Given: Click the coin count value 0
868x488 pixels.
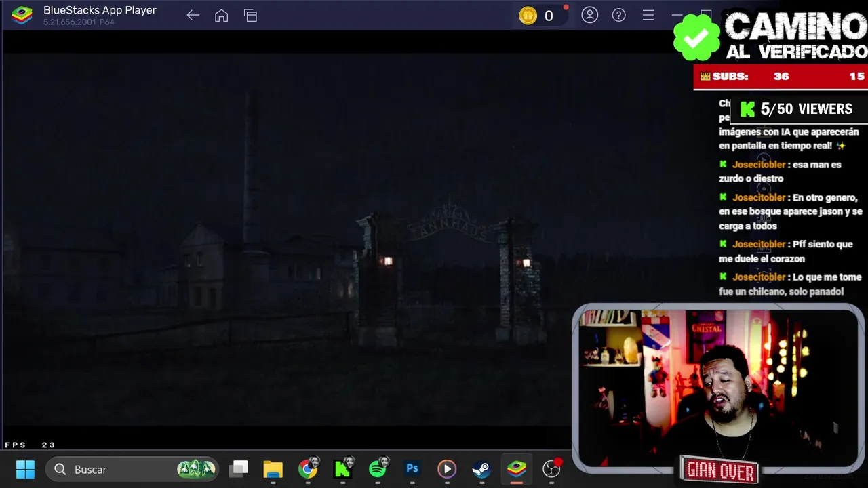Looking at the screenshot, I should coord(549,16).
